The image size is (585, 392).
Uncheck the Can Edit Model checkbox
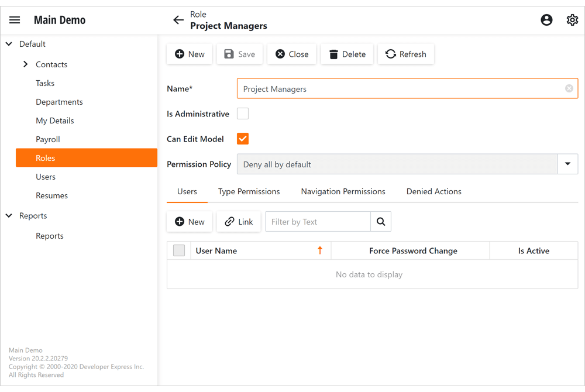coord(243,139)
